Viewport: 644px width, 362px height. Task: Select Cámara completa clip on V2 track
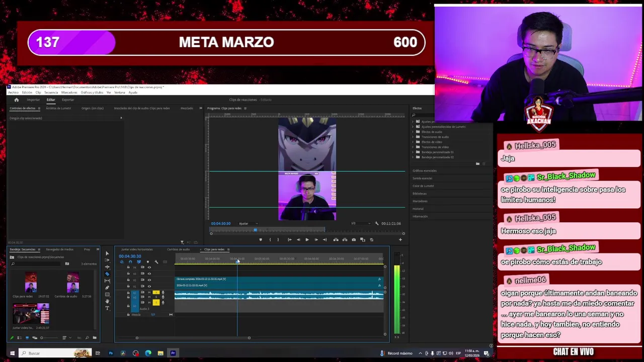coord(279,279)
